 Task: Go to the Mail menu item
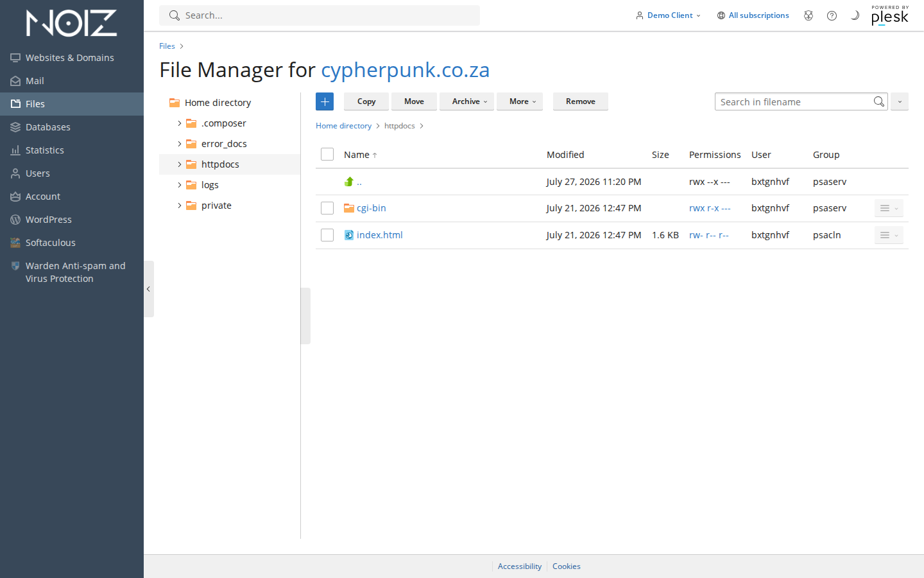[x=72, y=81]
